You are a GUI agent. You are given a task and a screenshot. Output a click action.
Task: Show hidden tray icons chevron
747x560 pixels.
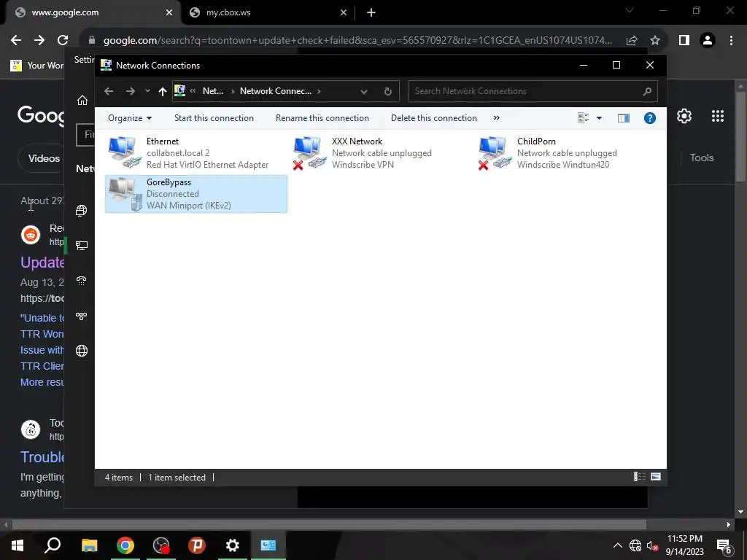617,545
